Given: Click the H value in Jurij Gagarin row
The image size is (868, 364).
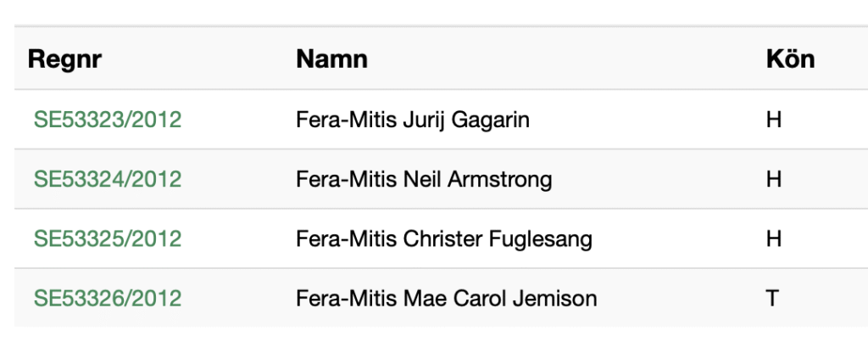Looking at the screenshot, I should tap(774, 120).
